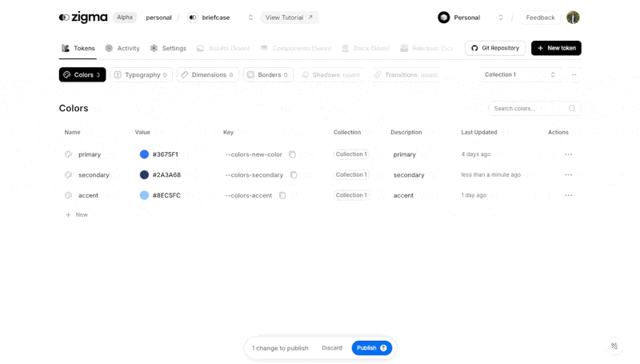Click the '1 day ago' timestamp
This screenshot has height=364, width=640.
474,195
